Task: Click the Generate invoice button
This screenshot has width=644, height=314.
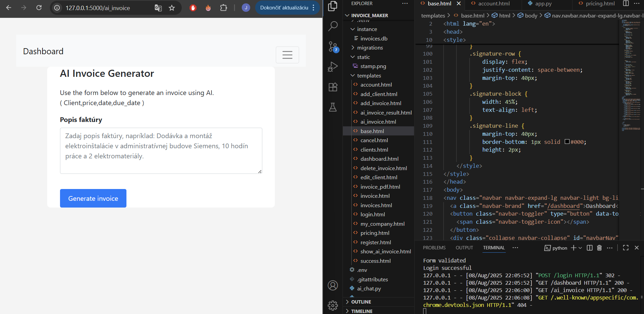Action: [93, 198]
